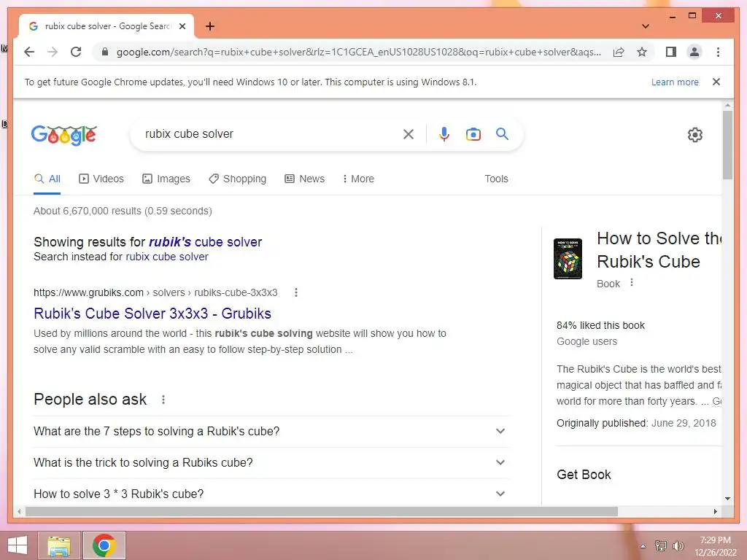Click into the search input field
Image resolution: width=747 pixels, height=560 pixels.
[x=269, y=134]
